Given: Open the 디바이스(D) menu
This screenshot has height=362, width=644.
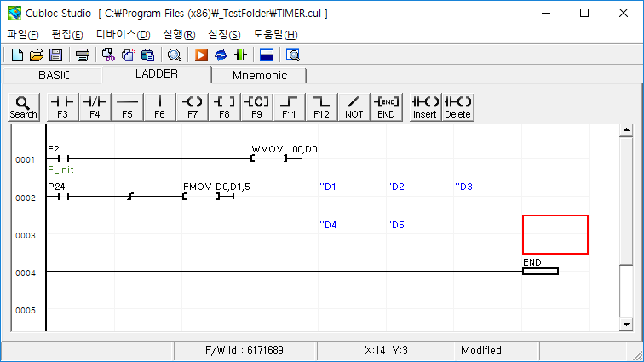Looking at the screenshot, I should click(x=123, y=35).
